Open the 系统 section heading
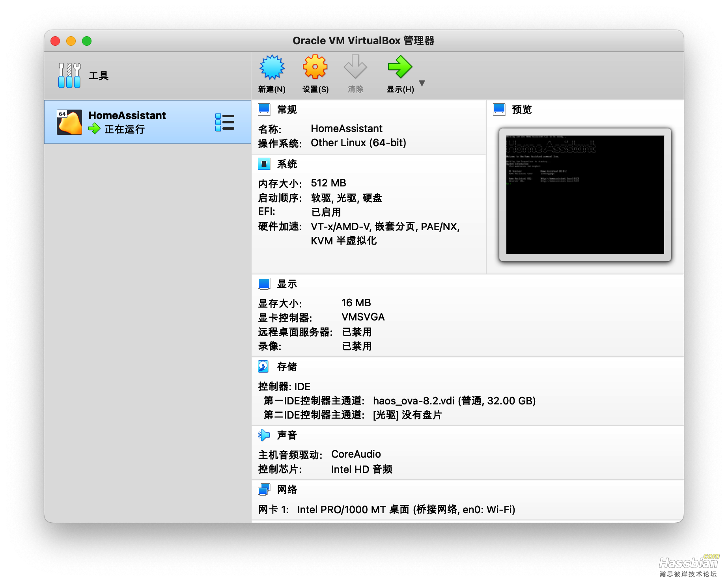Screen dimensions: 728x581 [287, 164]
